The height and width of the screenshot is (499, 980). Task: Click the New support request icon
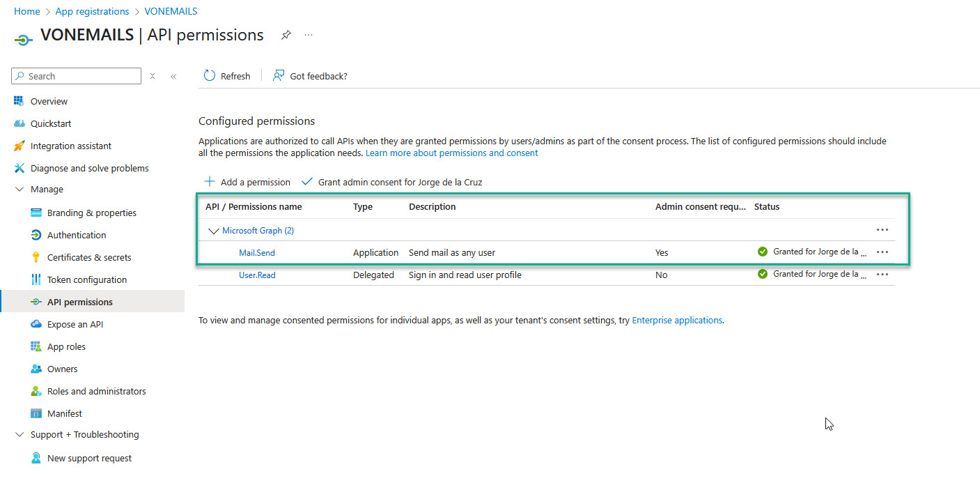[x=36, y=458]
